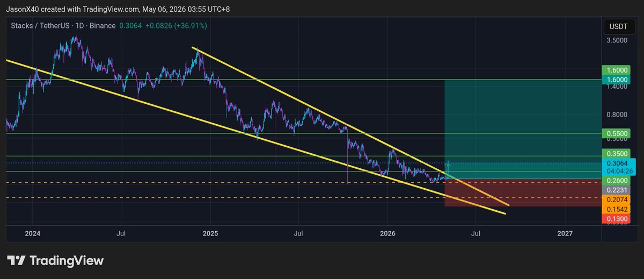
Task: Click the Jul label between 2024 and 2025
Action: (x=121, y=233)
